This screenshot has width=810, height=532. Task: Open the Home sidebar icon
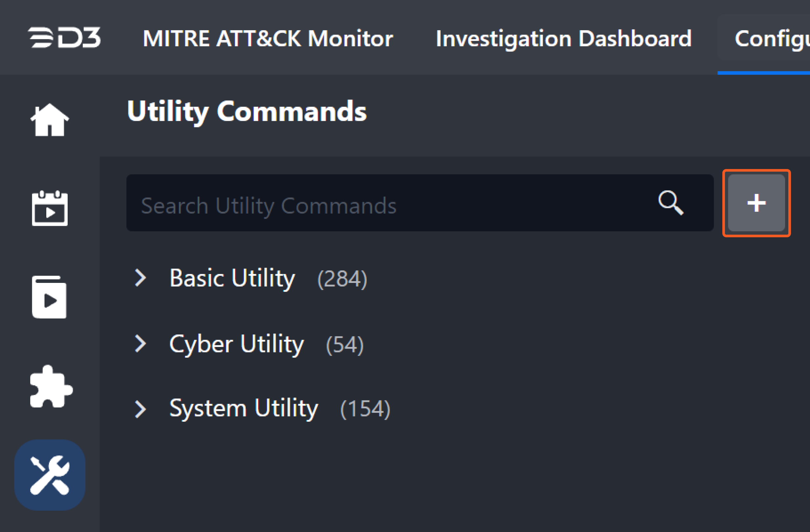(50, 120)
